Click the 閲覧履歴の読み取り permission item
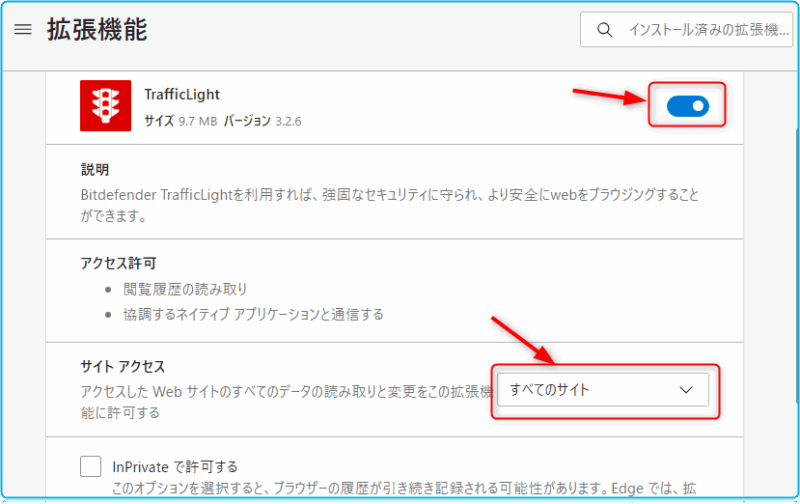Viewport: 800px width, 504px height. pyautogui.click(x=185, y=289)
